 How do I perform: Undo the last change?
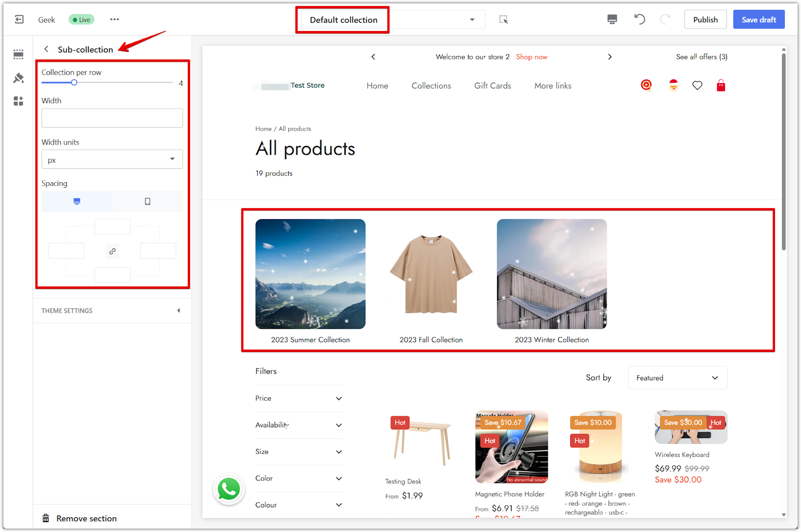639,20
